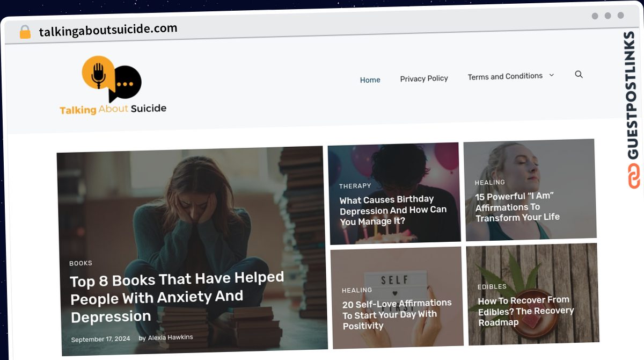Image resolution: width=644 pixels, height=360 pixels.
Task: Click the September 17, 2024 post date
Action: click(x=100, y=339)
